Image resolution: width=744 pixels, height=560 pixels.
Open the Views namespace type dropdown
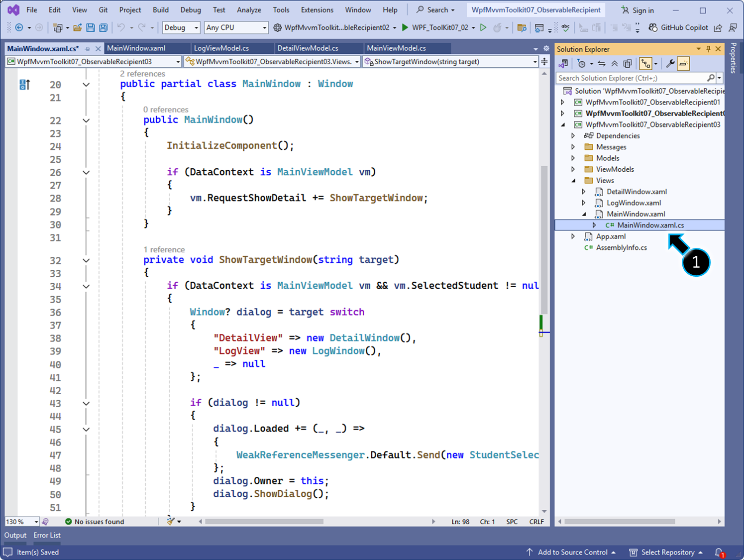(x=272, y=62)
